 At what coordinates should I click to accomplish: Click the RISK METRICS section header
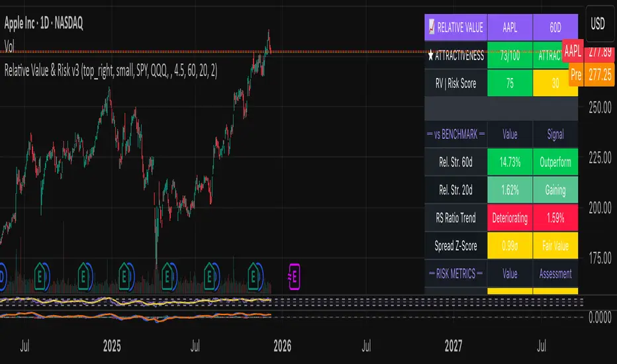[455, 273]
